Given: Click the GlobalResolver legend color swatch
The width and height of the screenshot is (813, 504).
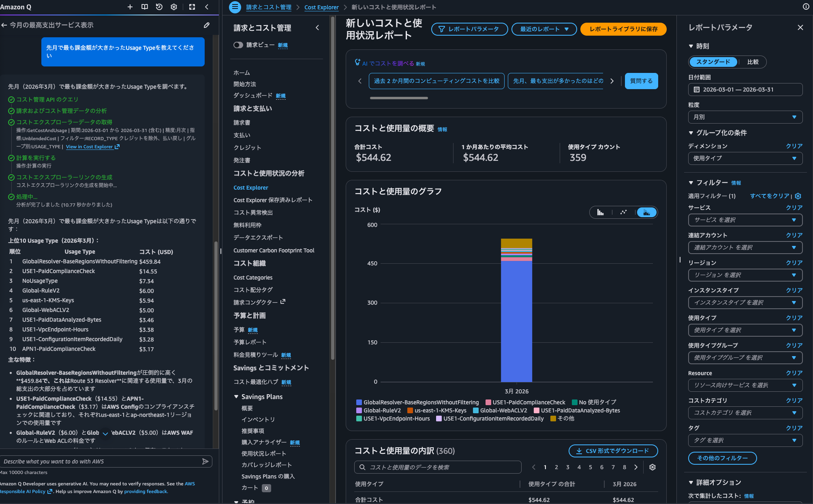Looking at the screenshot, I should (x=358, y=402).
